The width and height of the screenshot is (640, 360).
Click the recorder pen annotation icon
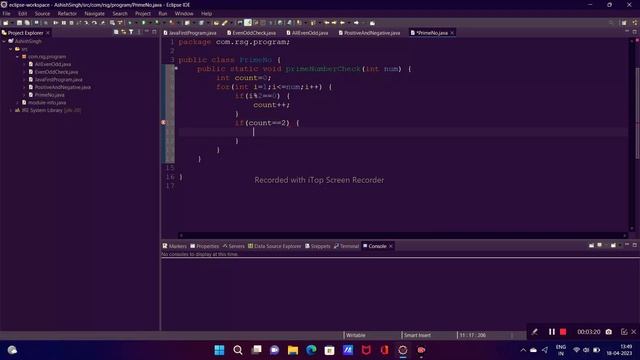(534, 332)
